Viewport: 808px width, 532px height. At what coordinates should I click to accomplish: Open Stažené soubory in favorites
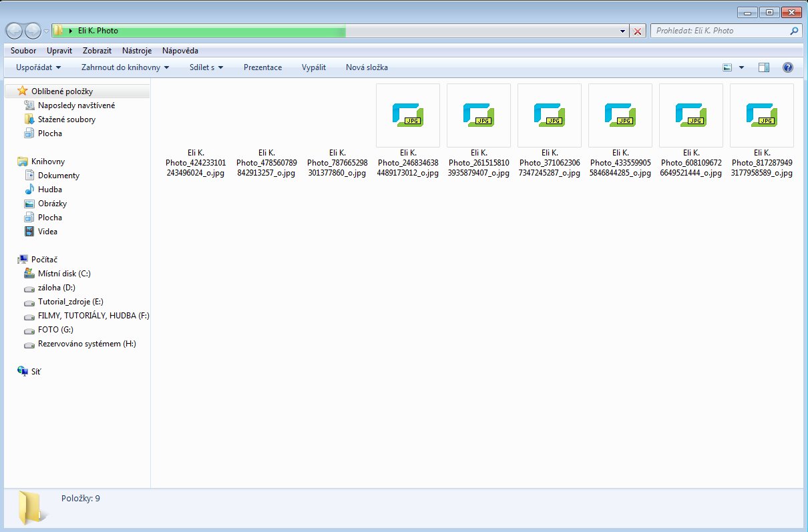[66, 119]
